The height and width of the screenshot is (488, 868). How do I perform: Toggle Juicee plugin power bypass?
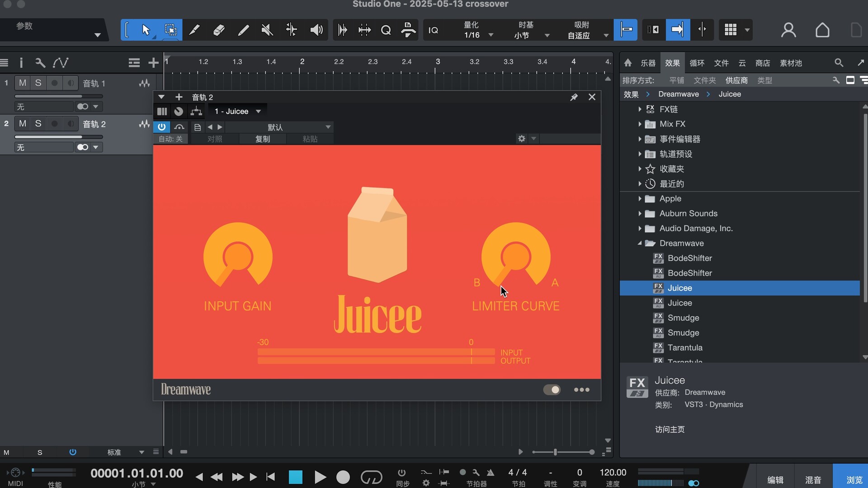[161, 127]
